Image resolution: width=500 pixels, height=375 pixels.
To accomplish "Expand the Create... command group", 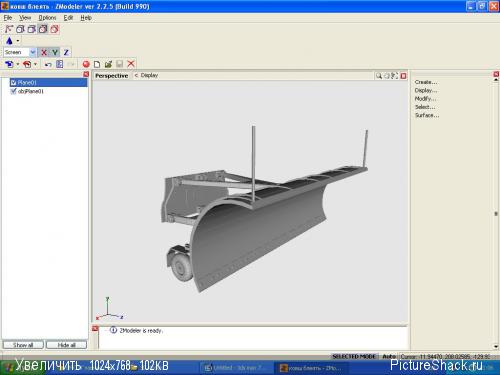I will tap(426, 82).
